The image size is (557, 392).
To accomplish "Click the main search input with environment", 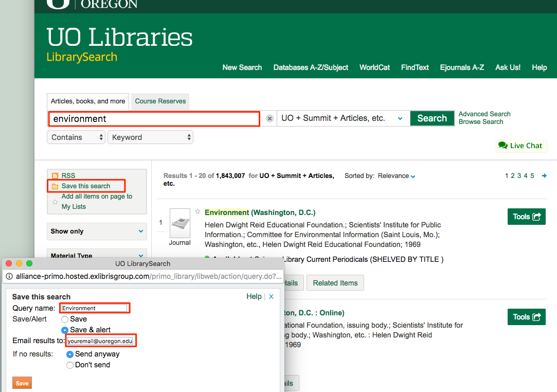I will pos(154,119).
